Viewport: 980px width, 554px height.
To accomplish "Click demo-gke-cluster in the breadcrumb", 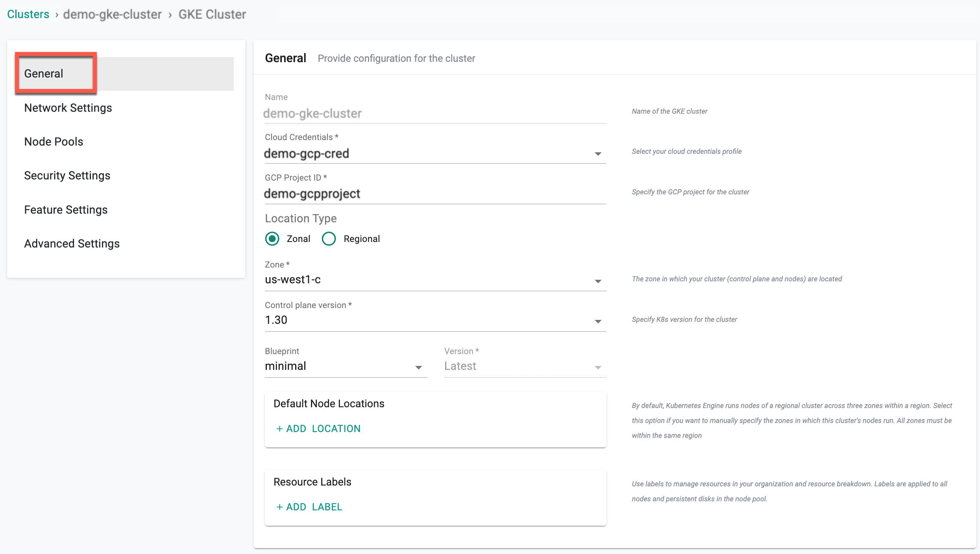I will (x=112, y=14).
